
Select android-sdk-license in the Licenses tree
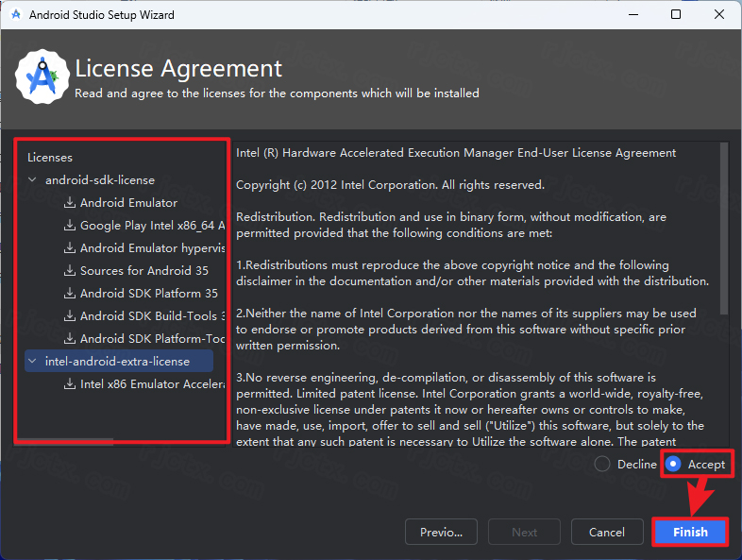[100, 179]
